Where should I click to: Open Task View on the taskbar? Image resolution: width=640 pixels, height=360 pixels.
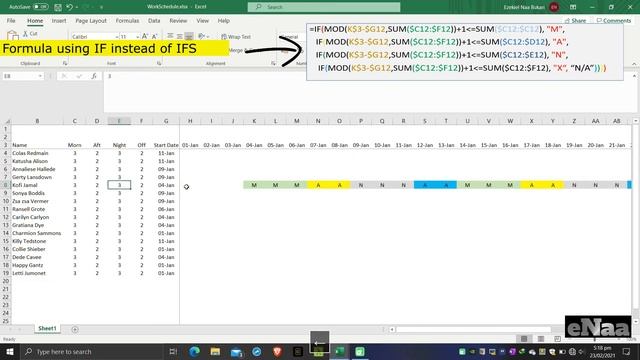(173, 351)
